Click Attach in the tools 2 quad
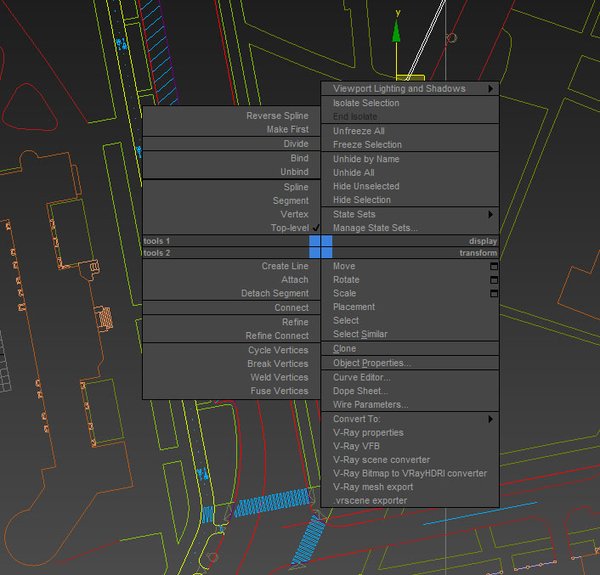 [x=294, y=280]
